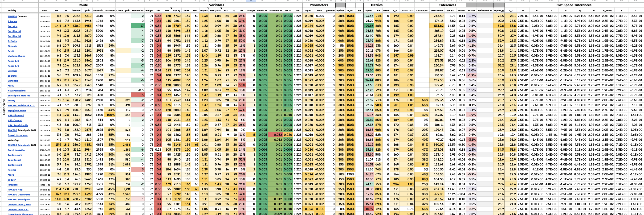
Task: Open the NS4: Rorainópolis link
Action: click(18, 125)
